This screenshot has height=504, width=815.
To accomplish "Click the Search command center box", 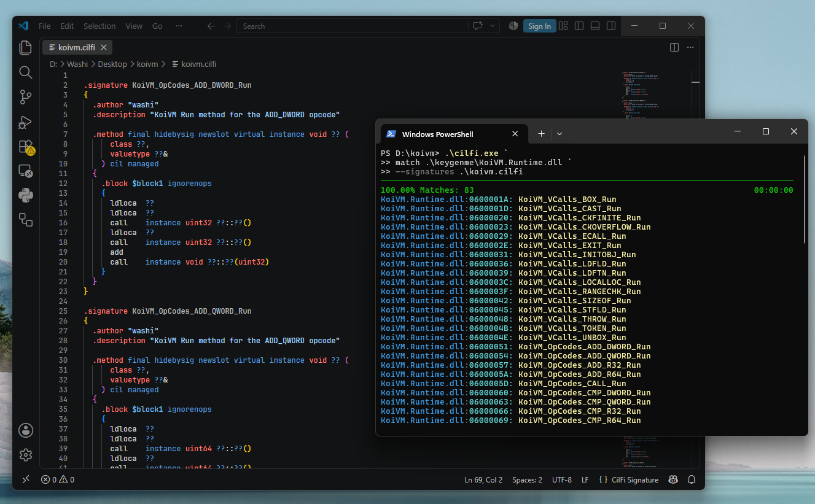I will 353,26.
